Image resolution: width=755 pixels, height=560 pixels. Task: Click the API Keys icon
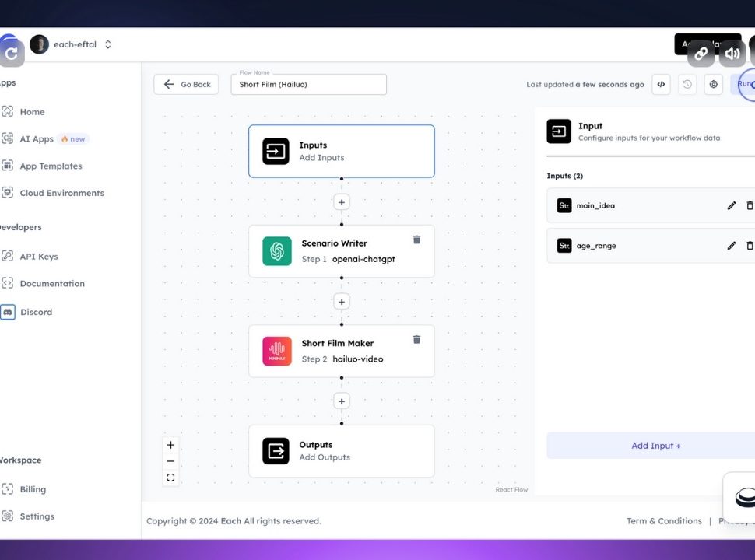(x=7, y=256)
